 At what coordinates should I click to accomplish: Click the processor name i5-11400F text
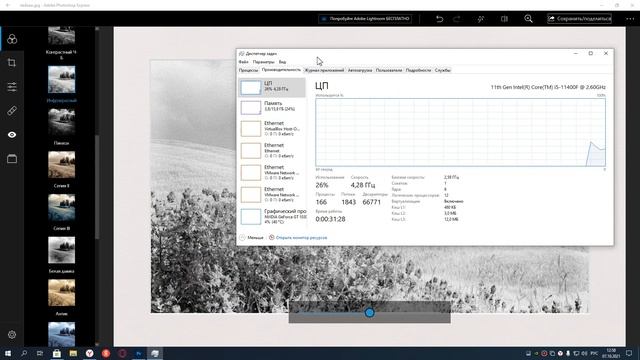(x=548, y=87)
